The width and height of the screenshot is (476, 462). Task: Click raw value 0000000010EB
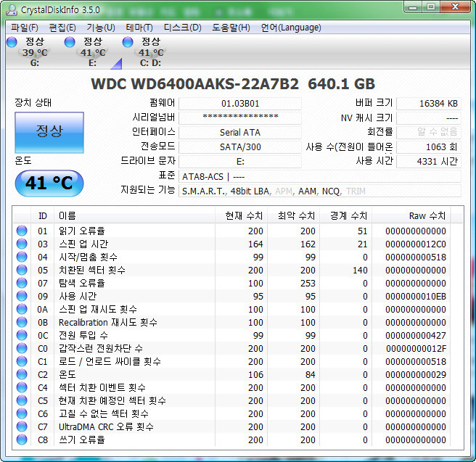tap(416, 297)
